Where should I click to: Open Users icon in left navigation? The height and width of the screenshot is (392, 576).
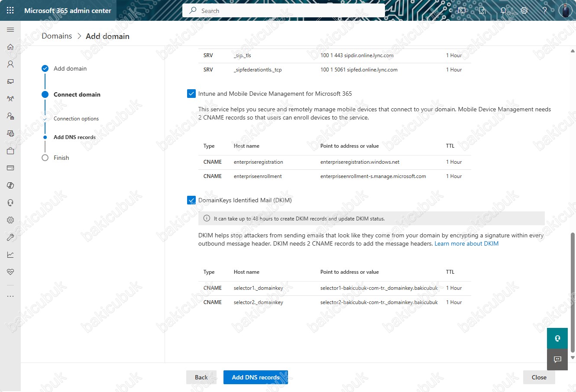10,64
